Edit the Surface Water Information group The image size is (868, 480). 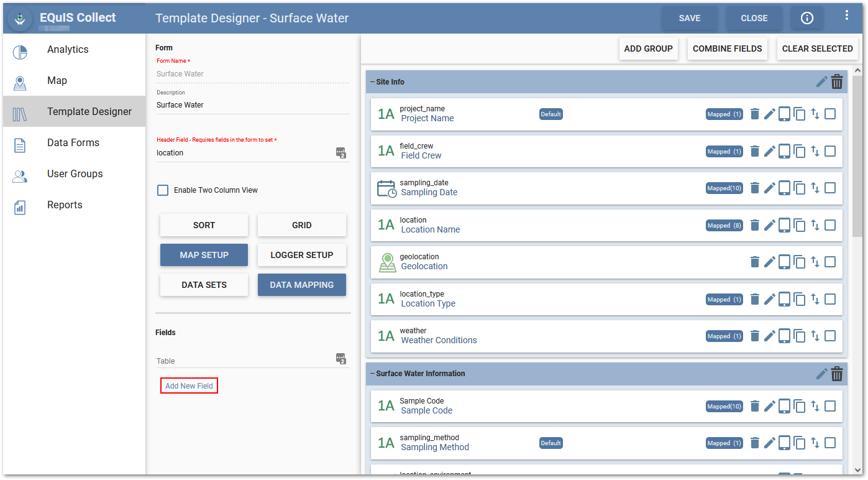click(x=821, y=374)
